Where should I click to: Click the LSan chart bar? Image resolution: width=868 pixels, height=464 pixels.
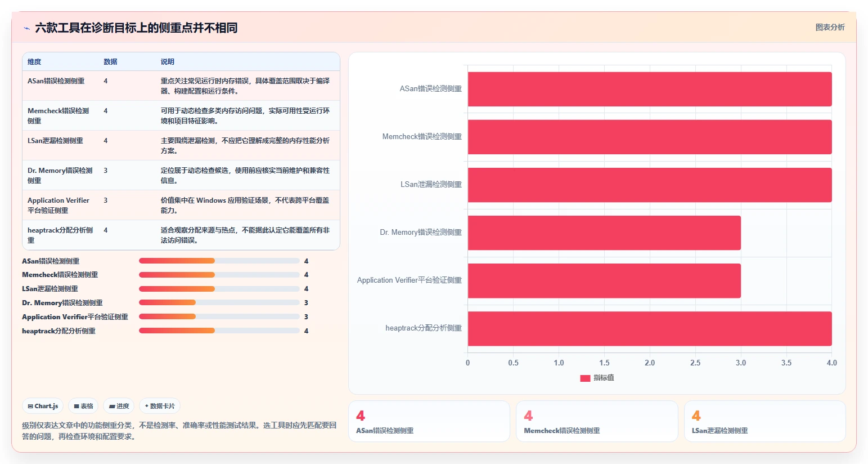(x=650, y=185)
